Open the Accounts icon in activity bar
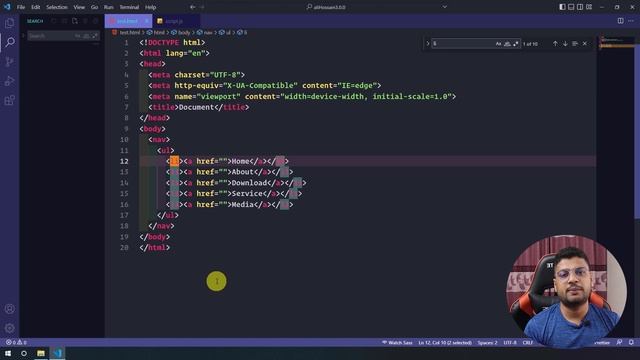The image size is (640, 360). pos(10,309)
